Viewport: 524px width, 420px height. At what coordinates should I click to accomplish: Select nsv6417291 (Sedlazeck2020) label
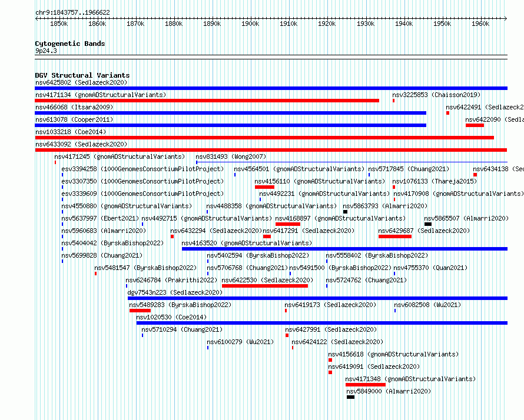pyautogui.click(x=309, y=231)
